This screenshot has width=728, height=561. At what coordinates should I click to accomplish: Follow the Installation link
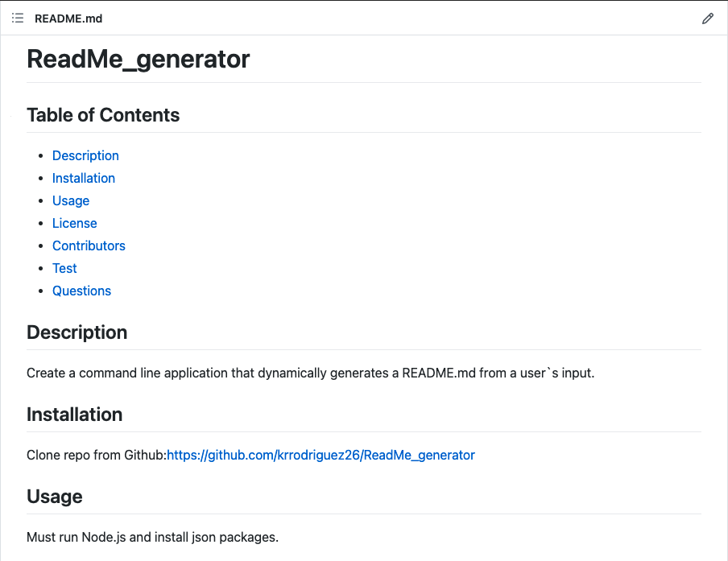pyautogui.click(x=84, y=178)
